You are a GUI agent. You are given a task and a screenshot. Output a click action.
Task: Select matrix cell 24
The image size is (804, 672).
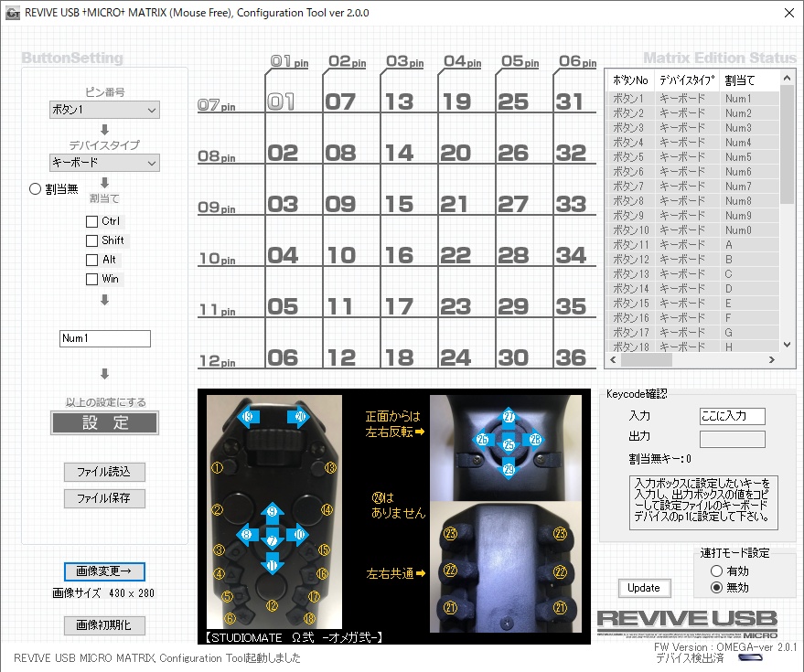pyautogui.click(x=456, y=357)
